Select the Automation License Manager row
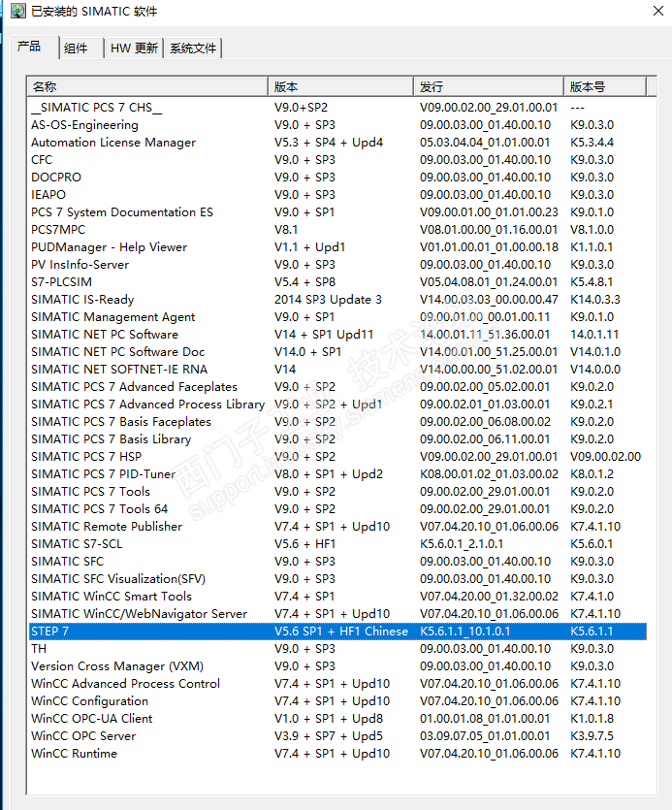Image resolution: width=672 pixels, height=810 pixels. [x=337, y=143]
